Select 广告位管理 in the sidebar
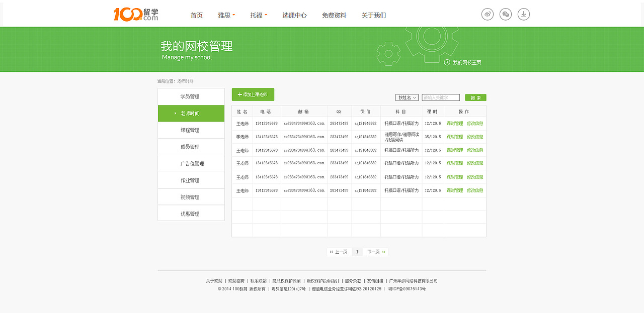Screen dimensions: 644x313 [x=191, y=163]
